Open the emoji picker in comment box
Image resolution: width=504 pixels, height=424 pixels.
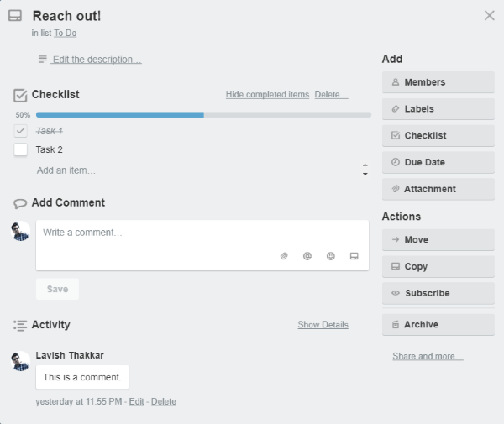[331, 256]
